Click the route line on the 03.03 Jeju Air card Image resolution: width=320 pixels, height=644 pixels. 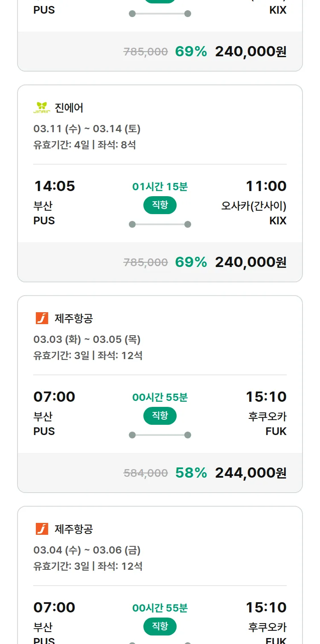[160, 435]
